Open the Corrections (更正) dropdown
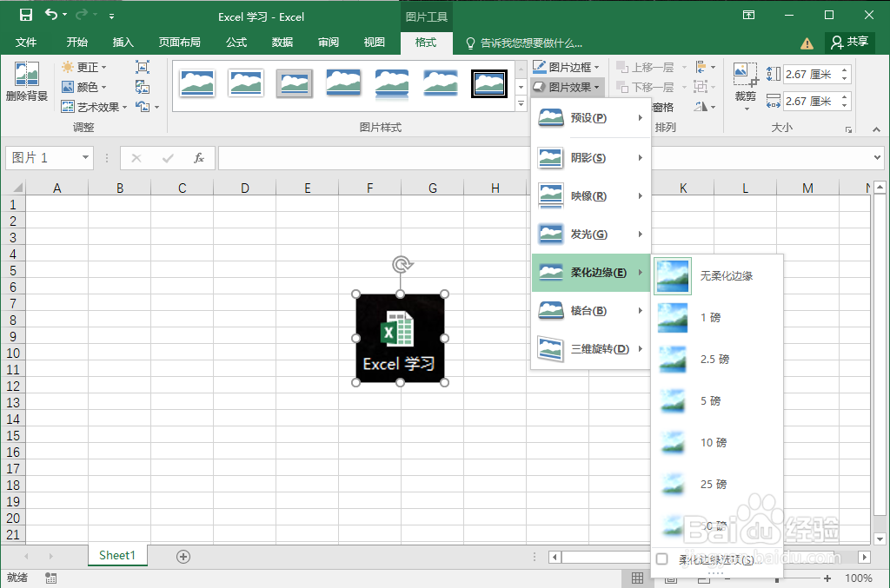Screen dimensions: 890x588 tap(84, 68)
